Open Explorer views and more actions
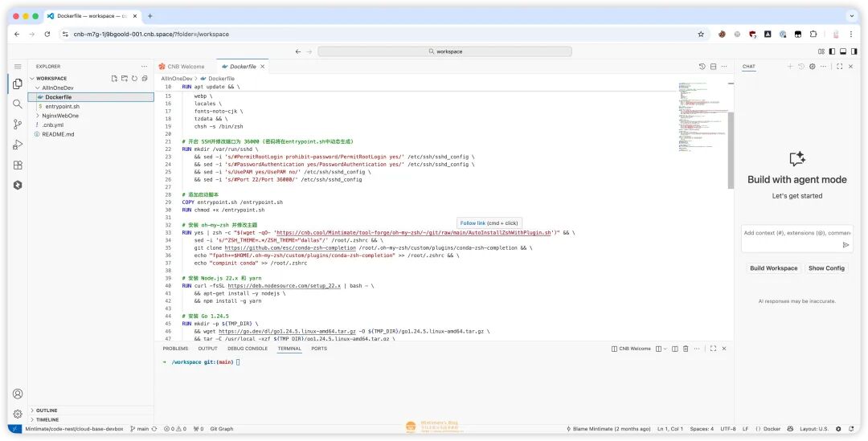This screenshot has width=868, height=441. point(145,67)
